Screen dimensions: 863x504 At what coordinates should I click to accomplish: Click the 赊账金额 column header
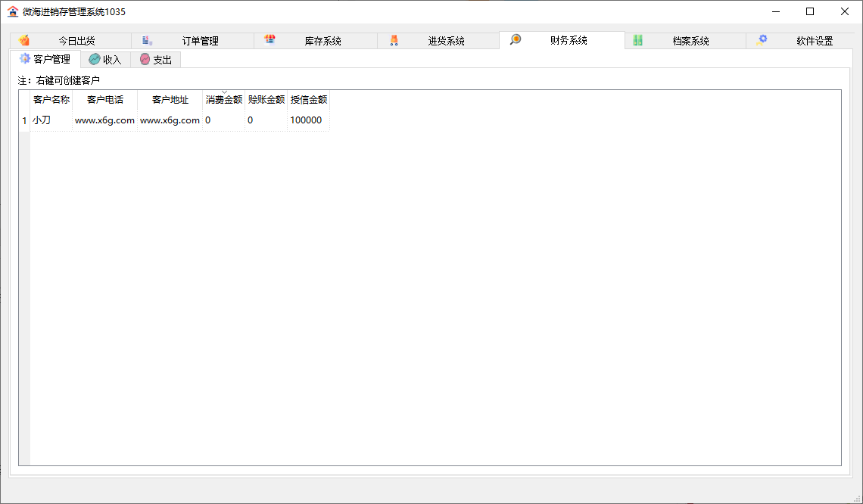click(x=266, y=100)
